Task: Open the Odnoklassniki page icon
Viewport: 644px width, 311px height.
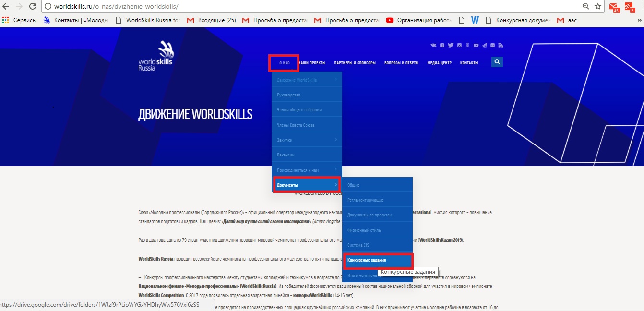Action: point(467,45)
